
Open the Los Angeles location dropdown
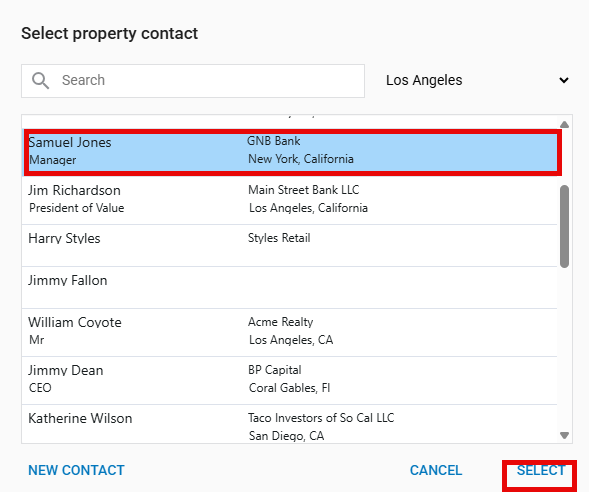point(477,80)
